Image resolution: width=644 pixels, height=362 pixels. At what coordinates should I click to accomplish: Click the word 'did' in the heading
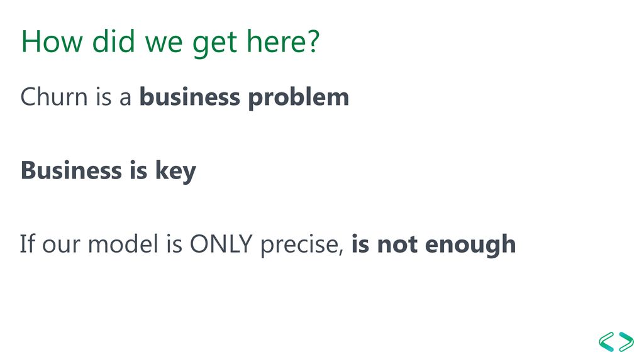pyautogui.click(x=113, y=41)
